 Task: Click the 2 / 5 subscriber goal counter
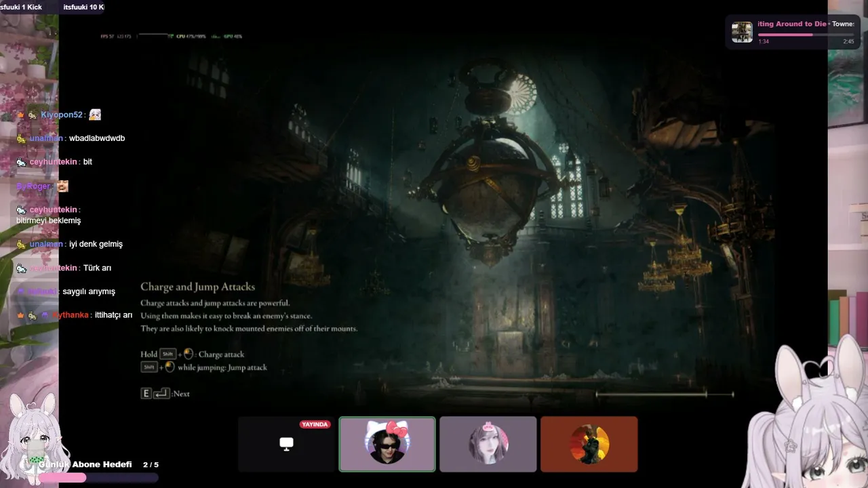[151, 464]
